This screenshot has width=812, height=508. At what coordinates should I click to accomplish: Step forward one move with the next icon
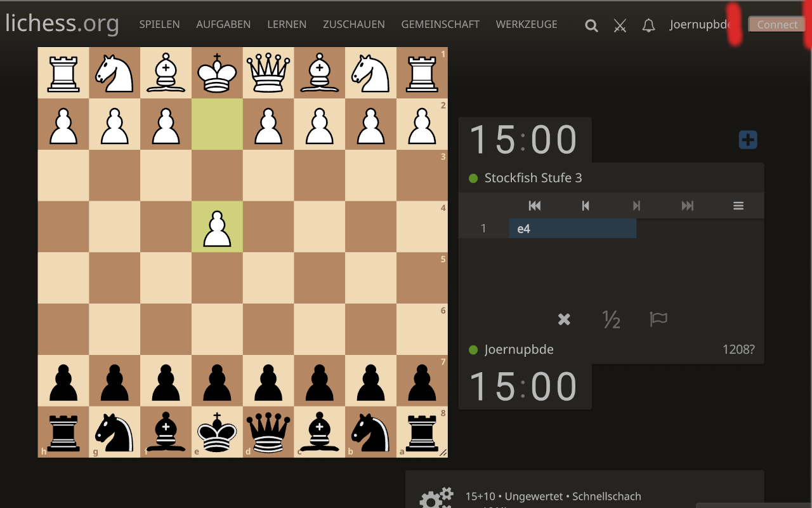pos(636,205)
